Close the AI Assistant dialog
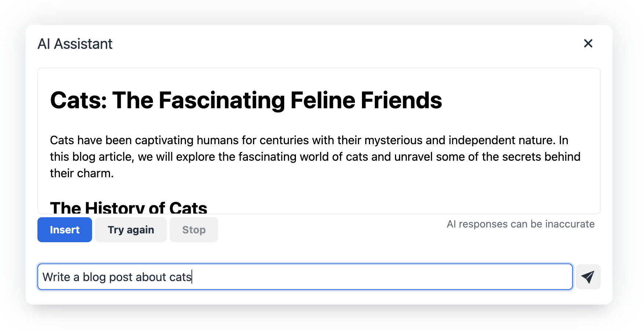The height and width of the screenshot is (331, 644). pyautogui.click(x=588, y=44)
